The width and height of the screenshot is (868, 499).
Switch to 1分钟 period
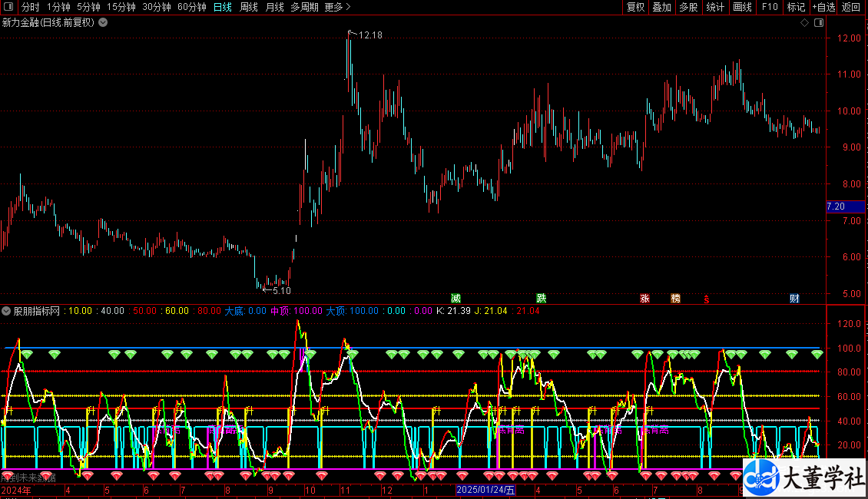coord(58,7)
